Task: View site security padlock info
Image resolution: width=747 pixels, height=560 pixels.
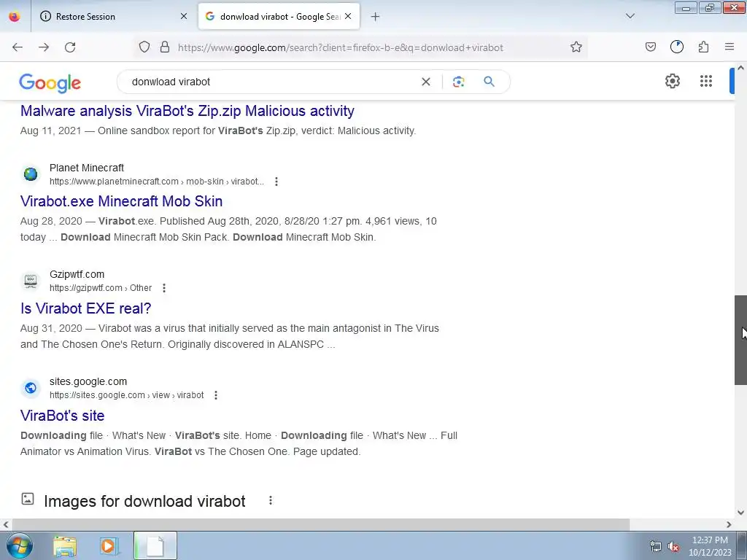Action: (165, 47)
